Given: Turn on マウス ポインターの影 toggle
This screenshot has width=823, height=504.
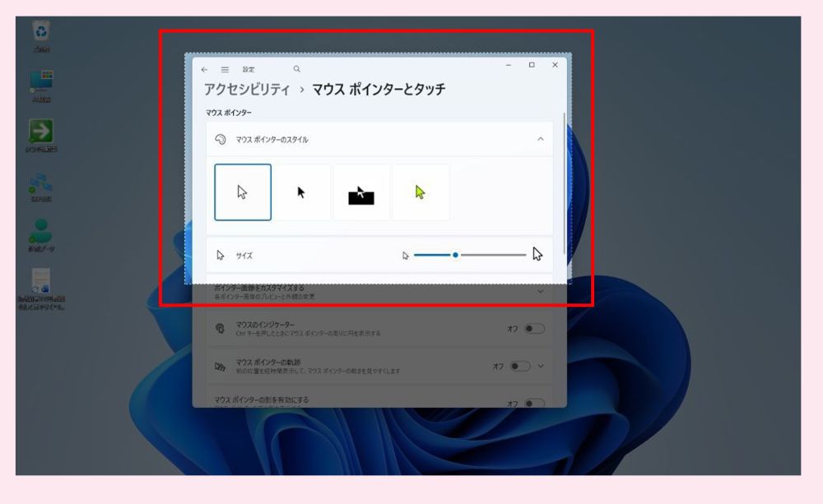Looking at the screenshot, I should [x=534, y=404].
